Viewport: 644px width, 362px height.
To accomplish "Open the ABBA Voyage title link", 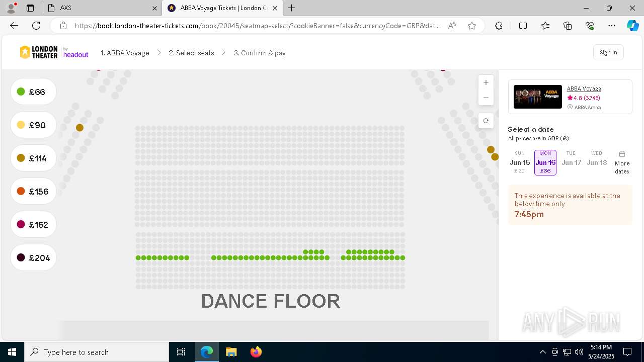I will click(x=584, y=88).
